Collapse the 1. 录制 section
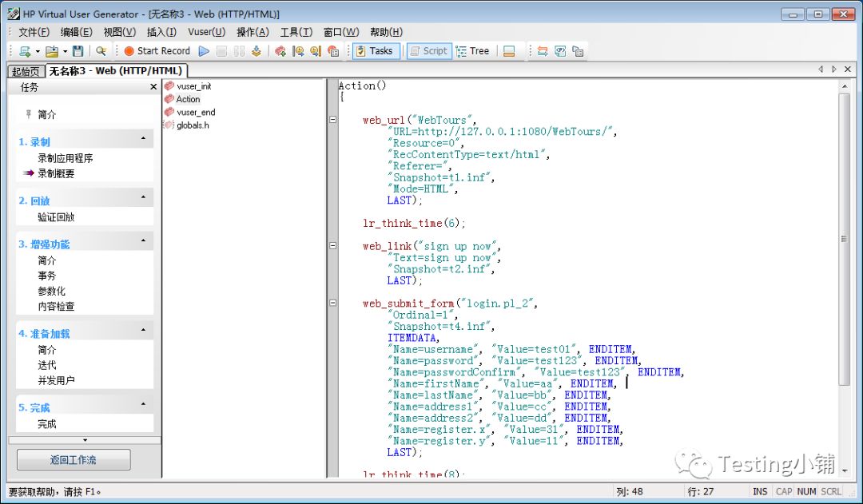 (144, 139)
